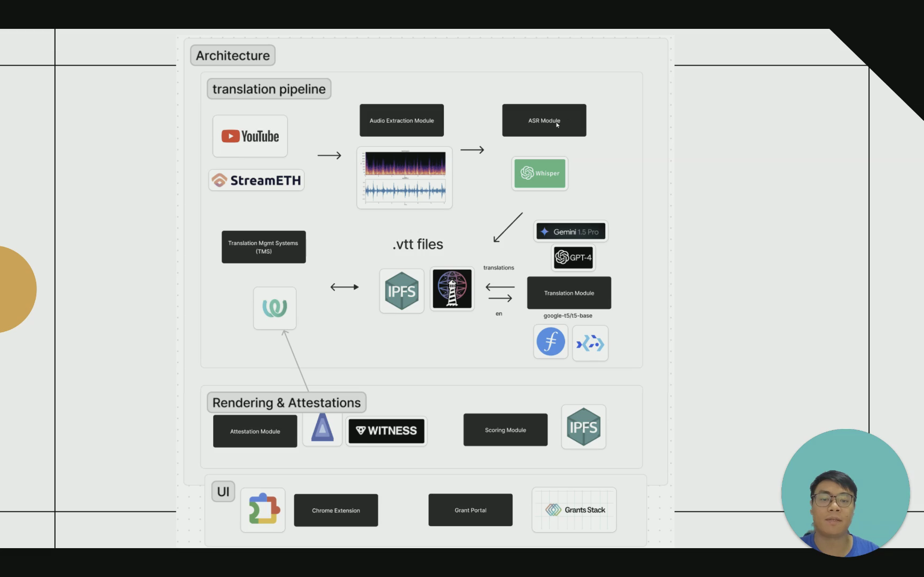
Task: Click the UI section label
Action: pos(223,492)
